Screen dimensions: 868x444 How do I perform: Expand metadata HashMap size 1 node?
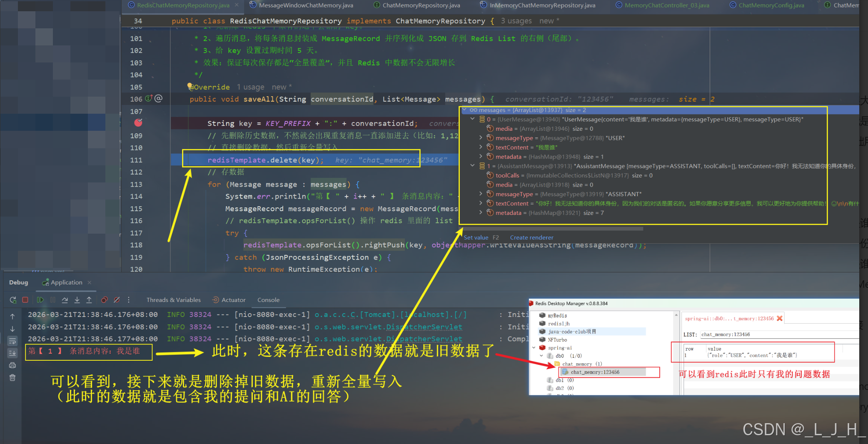coord(481,157)
